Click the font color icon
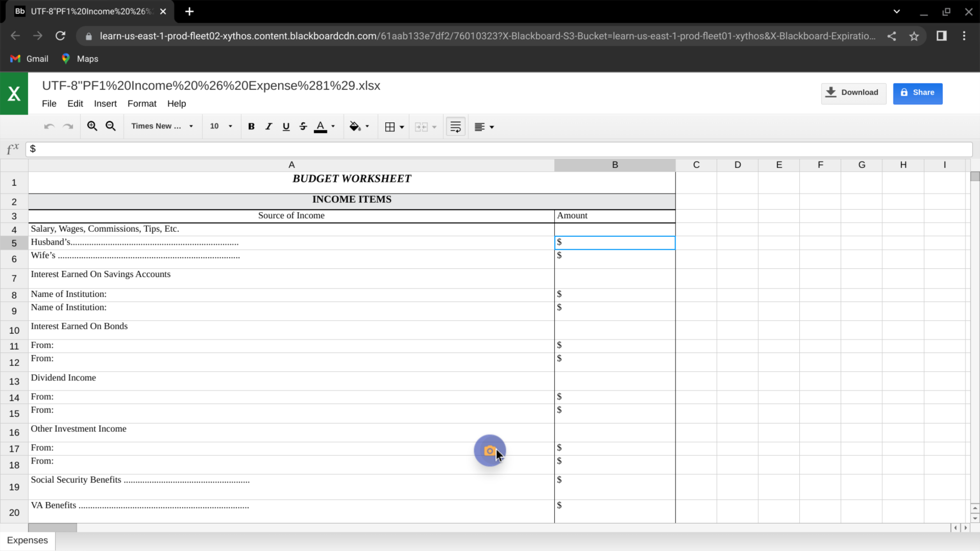 coord(320,127)
